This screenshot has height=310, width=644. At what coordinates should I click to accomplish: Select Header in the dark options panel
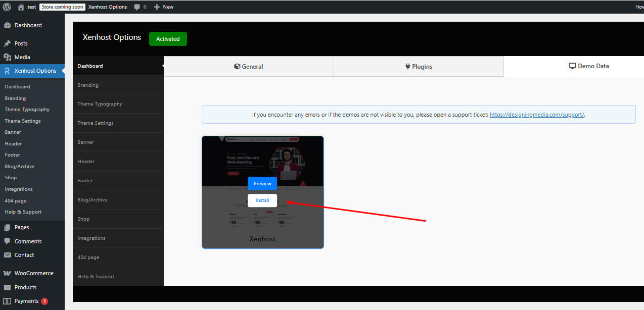[x=118, y=162]
